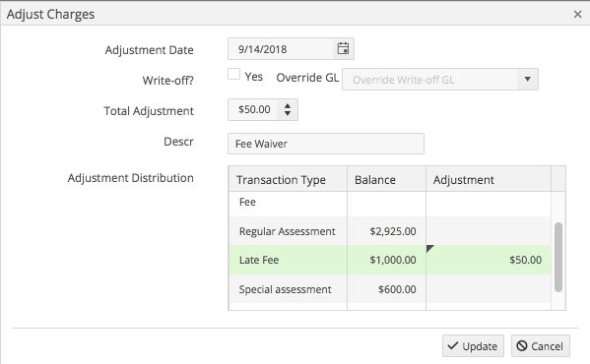Click the Update button
Viewport: 590px width, 364px height.
pyautogui.click(x=473, y=346)
